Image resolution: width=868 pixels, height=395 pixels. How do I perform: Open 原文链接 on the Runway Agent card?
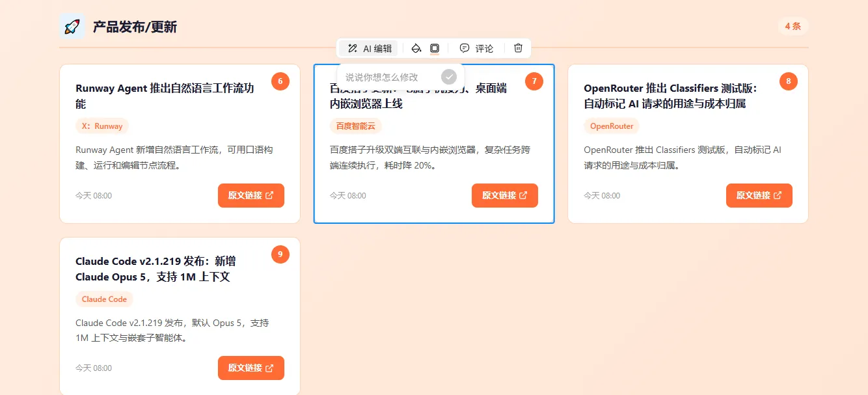tap(251, 195)
